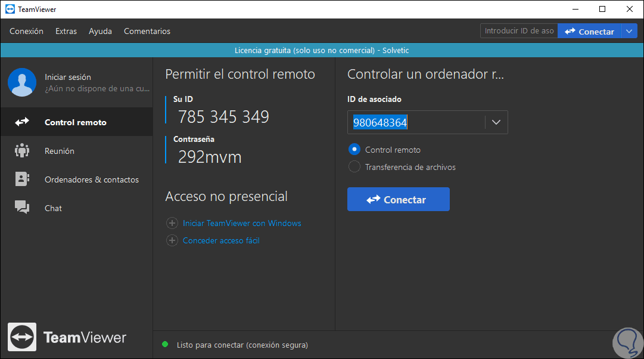Screen dimensions: 644x359
Task: Expand the ID de asociado dropdown
Action: [496, 122]
